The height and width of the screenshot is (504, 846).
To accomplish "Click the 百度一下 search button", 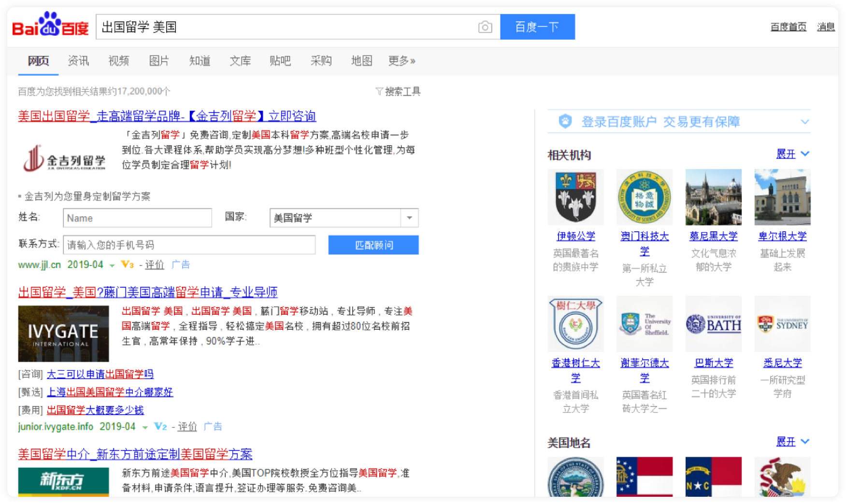I will point(537,27).
